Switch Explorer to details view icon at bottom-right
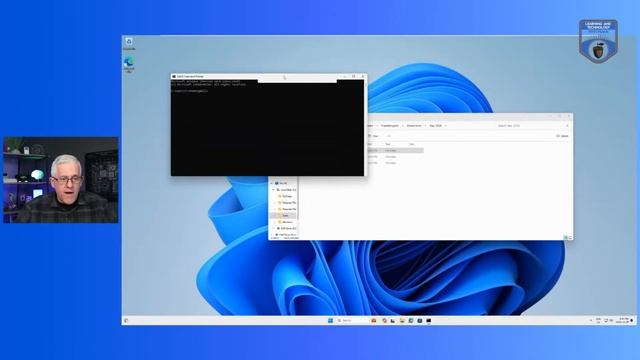Screen dimensions: 640x360 (566, 238)
